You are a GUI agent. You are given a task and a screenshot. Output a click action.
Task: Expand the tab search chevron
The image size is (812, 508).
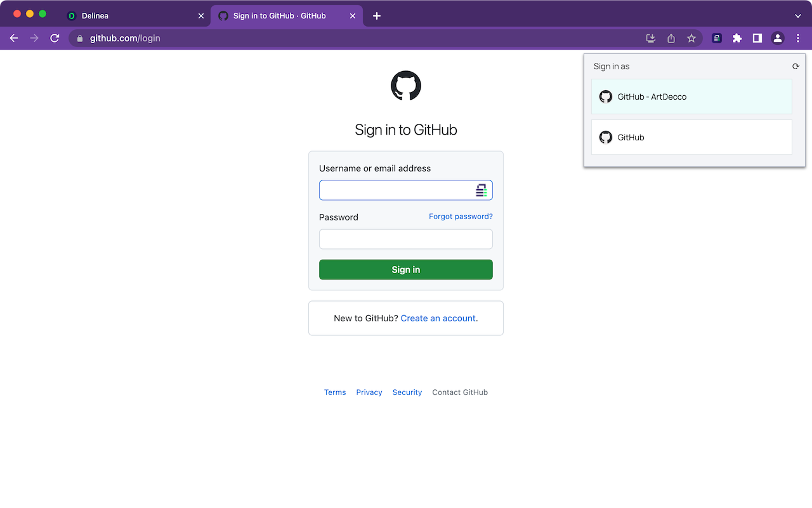[x=798, y=16]
